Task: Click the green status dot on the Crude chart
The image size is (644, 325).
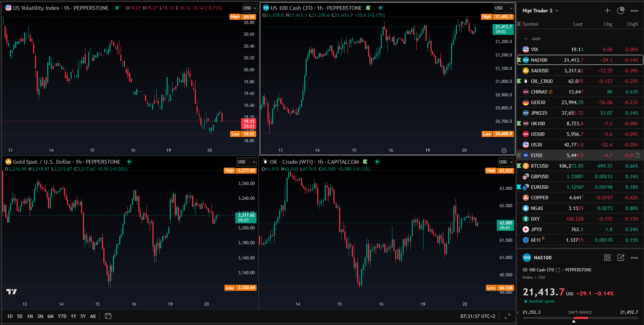Action: pyautogui.click(x=377, y=162)
